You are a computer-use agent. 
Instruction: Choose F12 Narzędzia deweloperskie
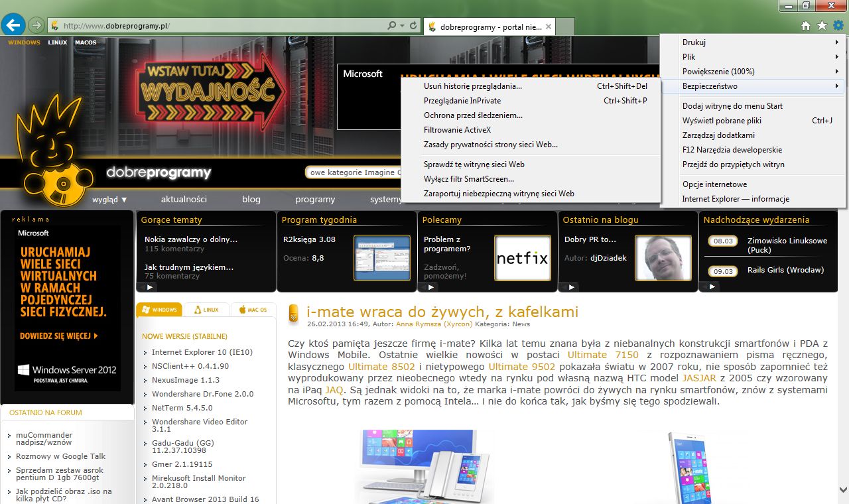[x=753, y=150]
